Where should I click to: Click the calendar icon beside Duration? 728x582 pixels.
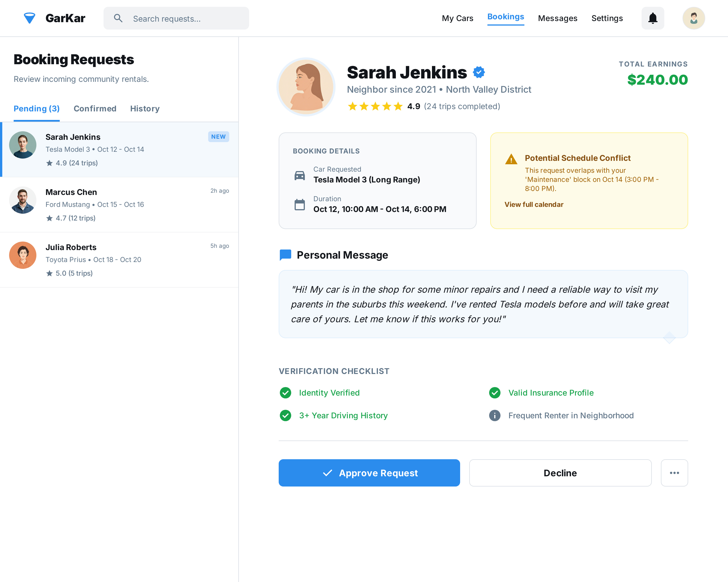pos(299,205)
